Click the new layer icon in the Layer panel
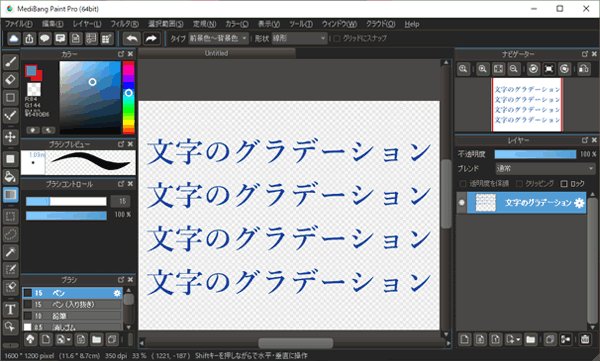Viewport: 600px width, 362px height. [x=465, y=339]
